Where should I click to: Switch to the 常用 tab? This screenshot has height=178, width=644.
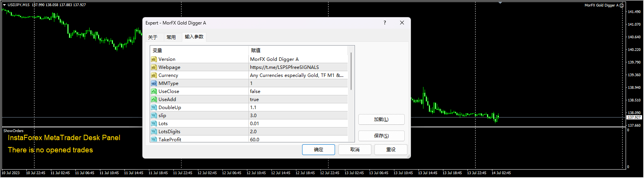pyautogui.click(x=171, y=37)
